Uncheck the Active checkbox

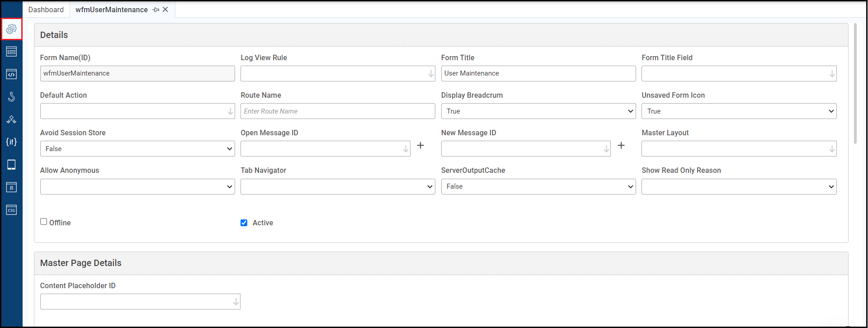click(244, 223)
